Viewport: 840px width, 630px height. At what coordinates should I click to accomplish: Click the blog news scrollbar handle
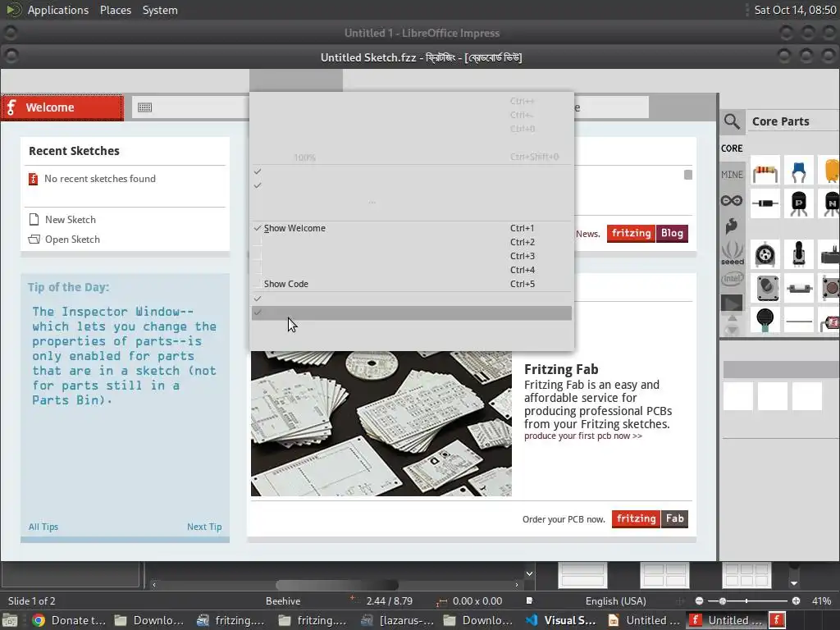[x=688, y=175]
